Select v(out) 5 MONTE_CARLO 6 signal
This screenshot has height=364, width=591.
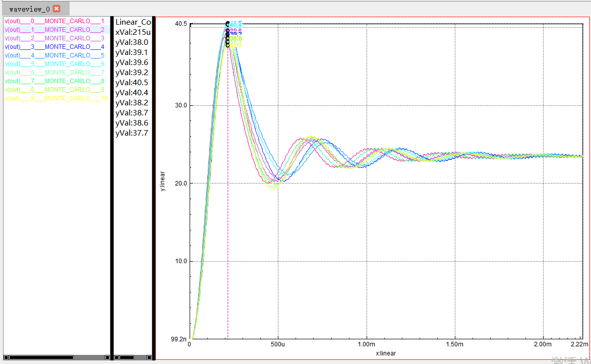tap(54, 64)
